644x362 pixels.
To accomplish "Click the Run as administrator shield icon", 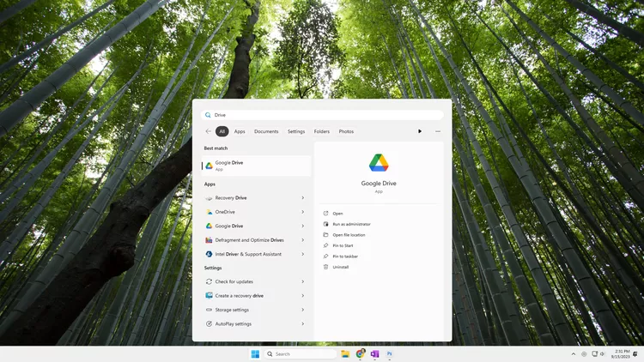I will 325,224.
